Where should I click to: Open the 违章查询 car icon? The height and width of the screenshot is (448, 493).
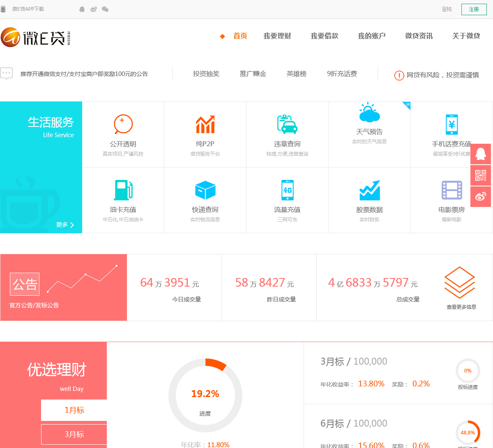point(287,124)
